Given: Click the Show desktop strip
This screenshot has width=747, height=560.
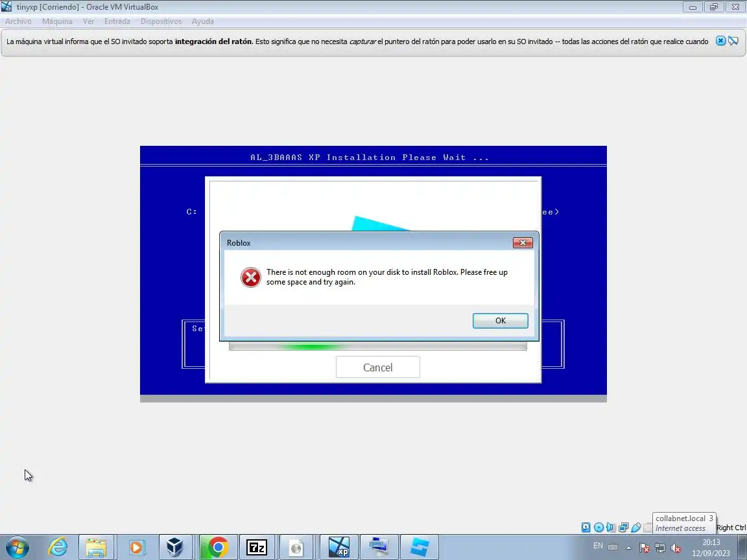Looking at the screenshot, I should point(743,547).
